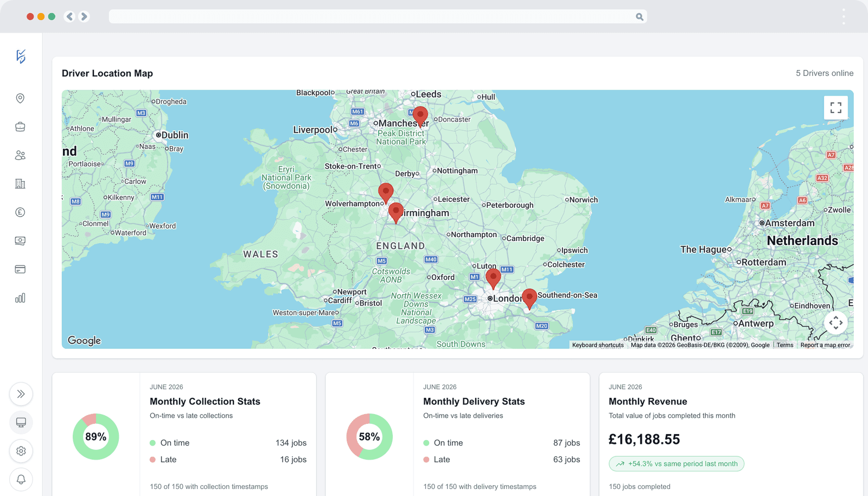Click the Monthly Delivery Stats title

pyautogui.click(x=474, y=402)
